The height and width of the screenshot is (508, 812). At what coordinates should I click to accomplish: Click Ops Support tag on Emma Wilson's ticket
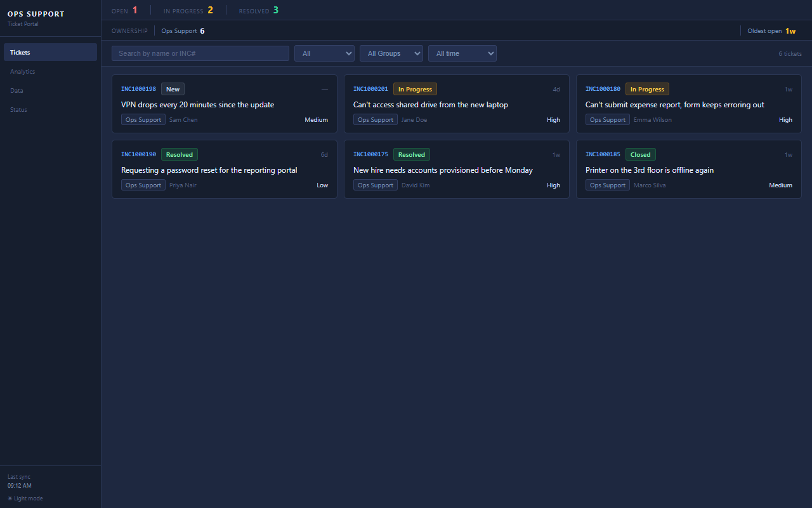[608, 120]
